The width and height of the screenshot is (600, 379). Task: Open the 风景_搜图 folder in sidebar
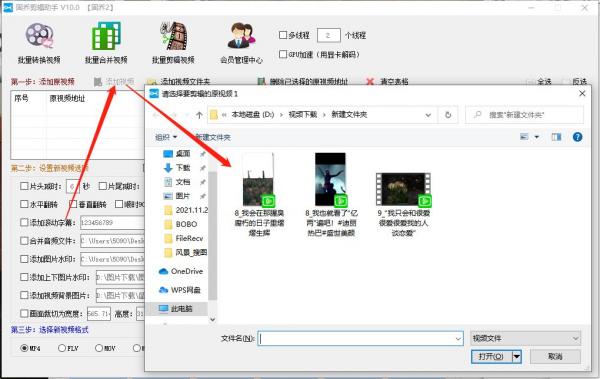pyautogui.click(x=186, y=252)
